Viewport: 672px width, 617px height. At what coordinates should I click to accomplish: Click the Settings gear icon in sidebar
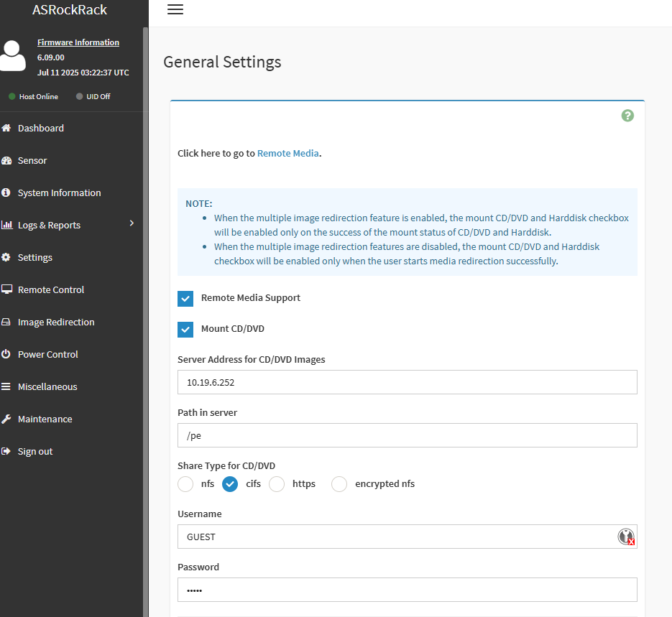tap(6, 257)
